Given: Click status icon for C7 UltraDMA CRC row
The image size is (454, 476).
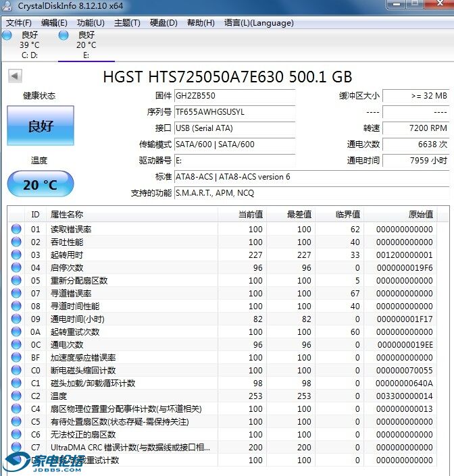Looking at the screenshot, I should point(16,447).
